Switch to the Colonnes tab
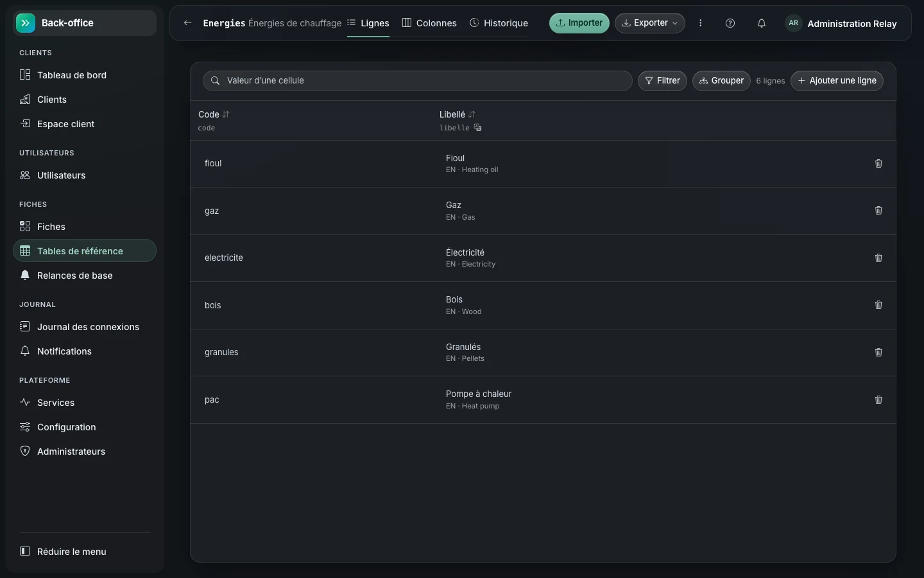The image size is (924, 578). tap(429, 23)
